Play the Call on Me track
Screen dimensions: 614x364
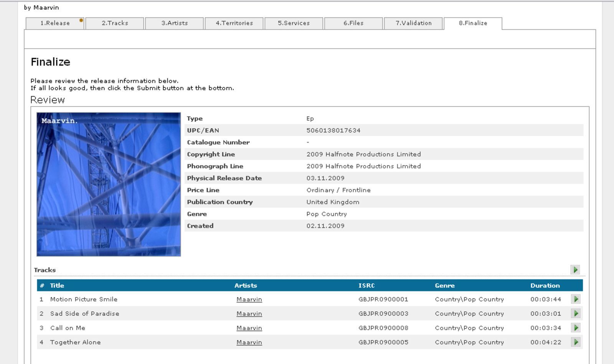click(x=575, y=328)
